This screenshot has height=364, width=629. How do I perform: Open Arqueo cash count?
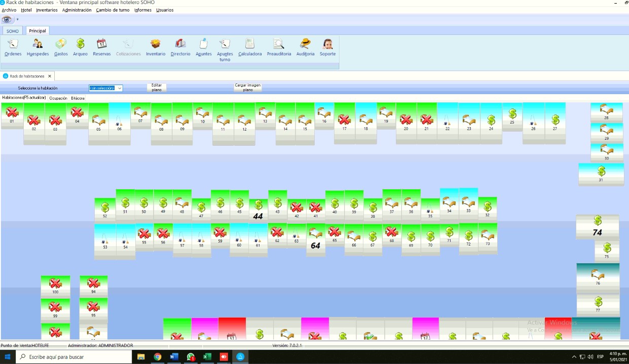[x=80, y=47]
